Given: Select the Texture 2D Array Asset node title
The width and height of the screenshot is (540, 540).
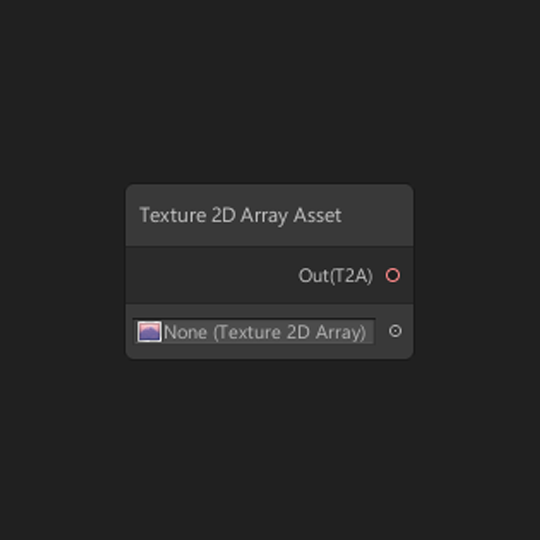Looking at the screenshot, I should point(240,216).
